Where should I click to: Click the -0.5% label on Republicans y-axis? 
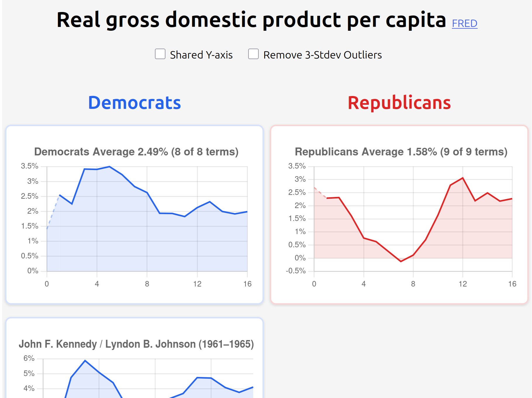coord(296,271)
